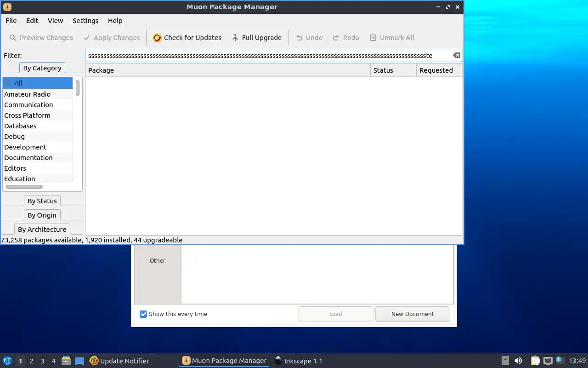Clear the filter text with the clear icon
The width and height of the screenshot is (588, 368).
click(x=456, y=55)
